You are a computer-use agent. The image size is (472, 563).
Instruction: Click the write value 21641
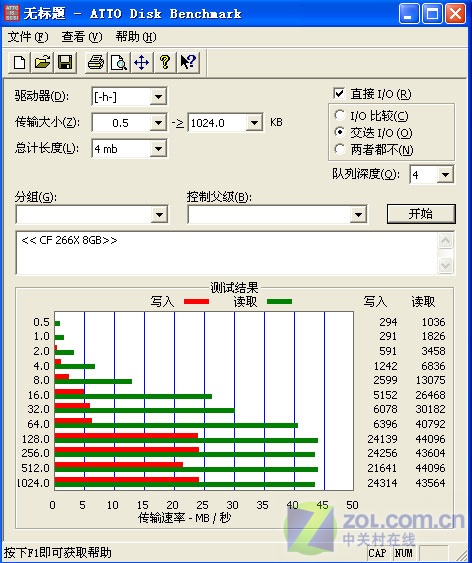click(382, 468)
